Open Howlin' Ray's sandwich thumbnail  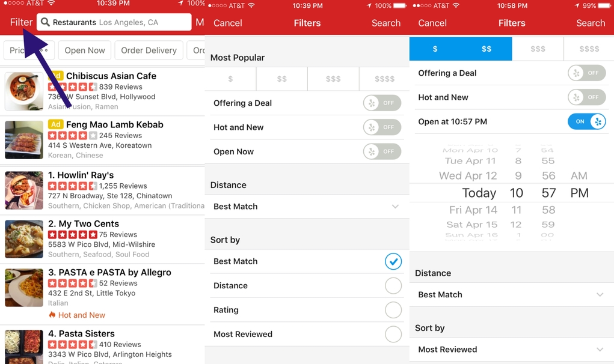pos(24,190)
